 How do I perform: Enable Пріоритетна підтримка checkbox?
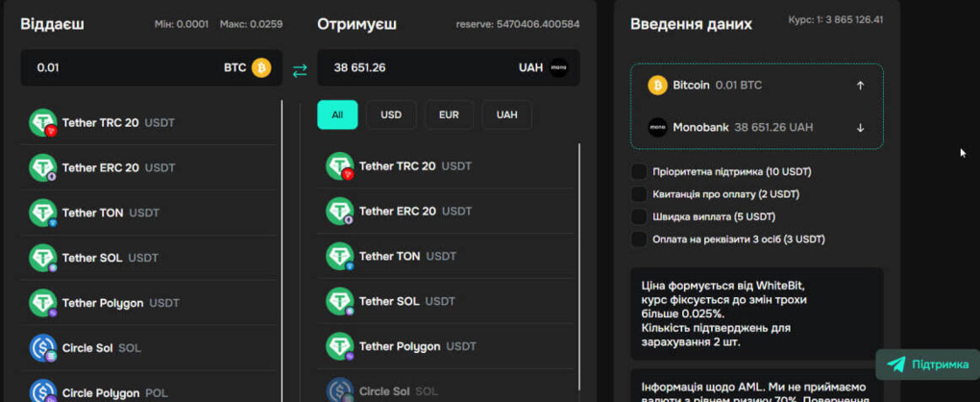coord(639,172)
